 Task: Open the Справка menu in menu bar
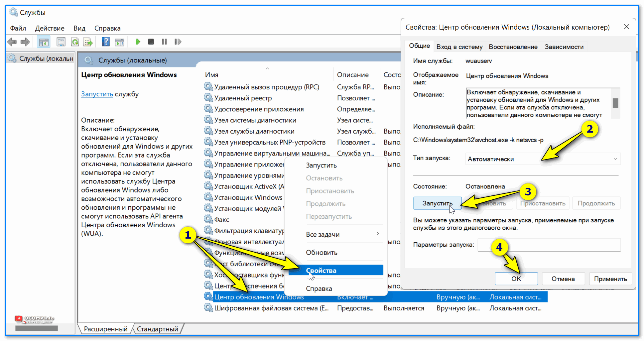point(107,28)
